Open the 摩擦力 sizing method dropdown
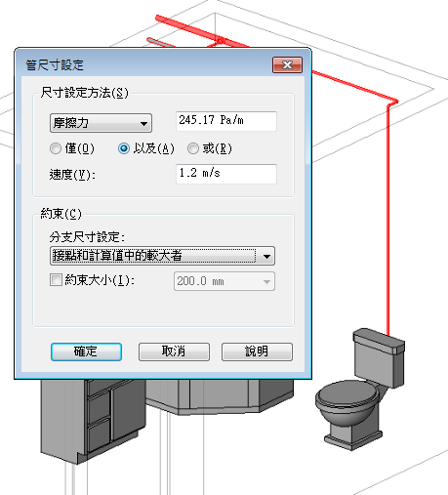Image resolution: width=448 pixels, height=495 pixels. click(101, 123)
